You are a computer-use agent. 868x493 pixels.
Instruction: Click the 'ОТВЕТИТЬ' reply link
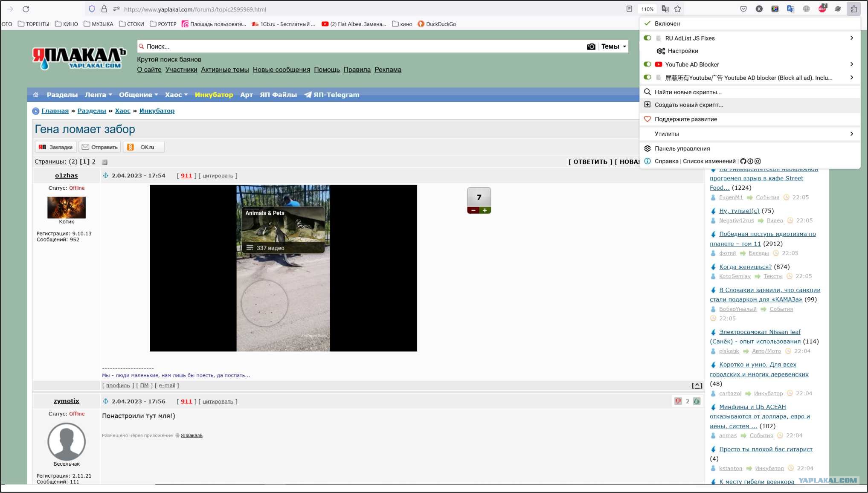590,162
